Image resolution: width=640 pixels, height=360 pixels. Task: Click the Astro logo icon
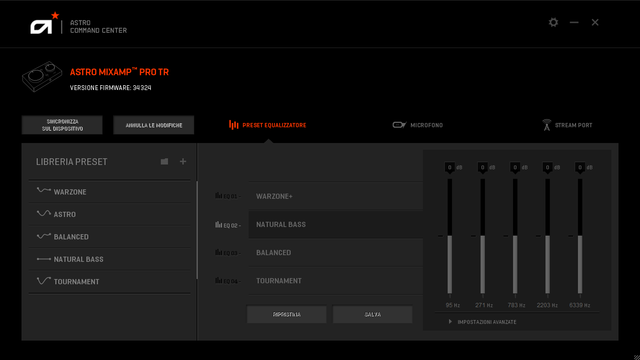[x=44, y=24]
